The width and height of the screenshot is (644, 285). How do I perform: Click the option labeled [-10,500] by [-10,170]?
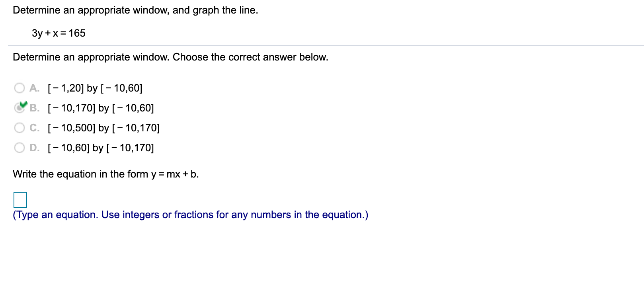(103, 127)
